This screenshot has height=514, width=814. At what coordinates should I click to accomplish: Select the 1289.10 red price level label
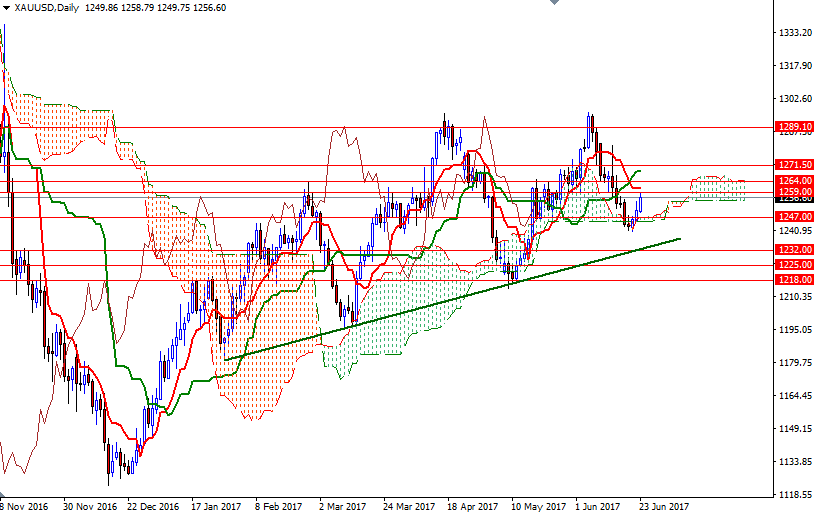click(x=793, y=127)
